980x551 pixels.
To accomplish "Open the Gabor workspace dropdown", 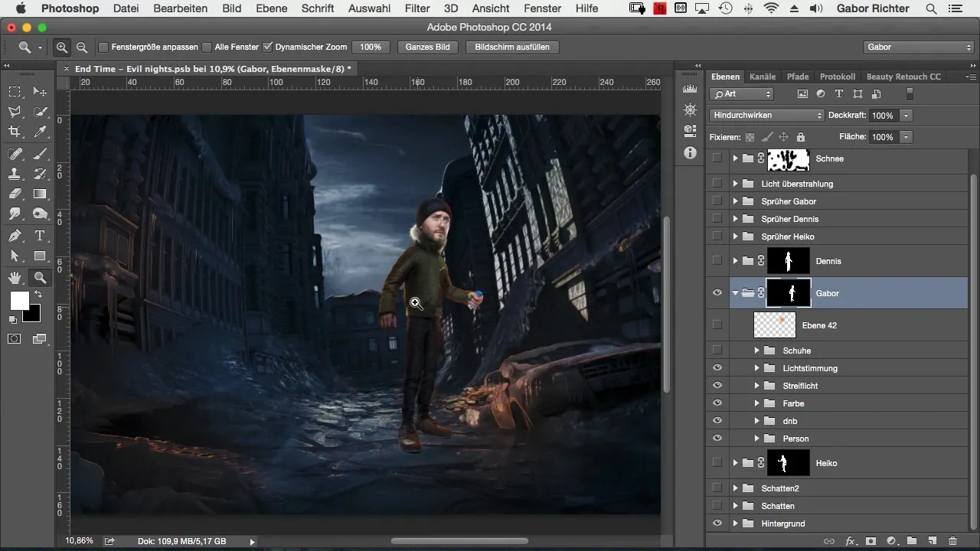I will [918, 47].
